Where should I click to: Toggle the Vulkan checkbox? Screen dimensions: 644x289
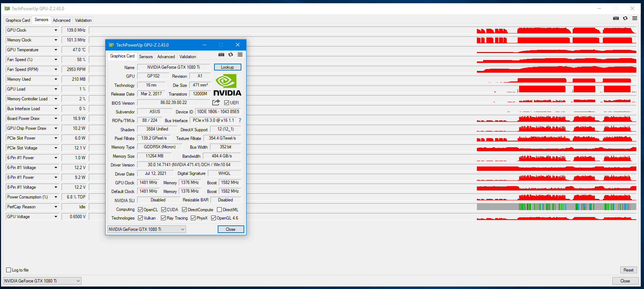[141, 218]
